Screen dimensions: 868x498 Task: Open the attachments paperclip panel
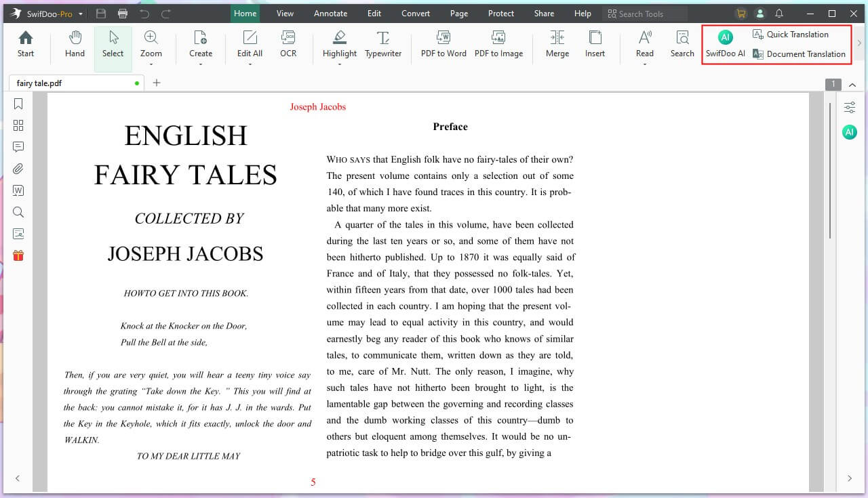click(18, 169)
